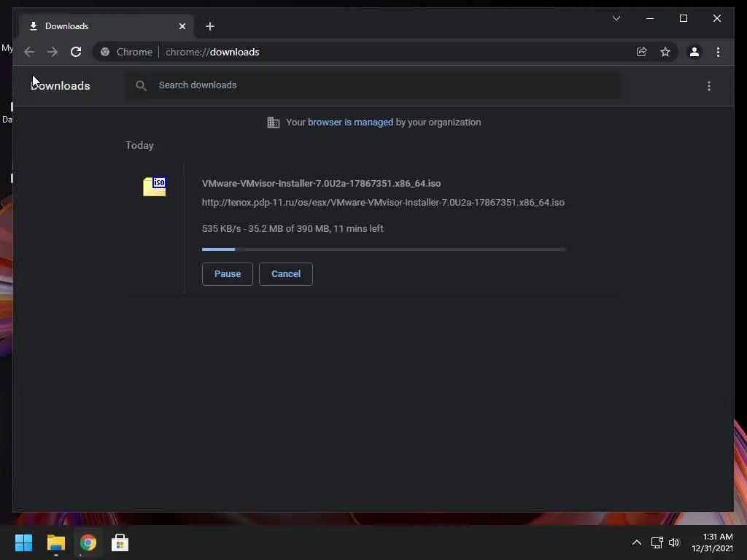
Task: Open the 'browser is managed' link
Action: point(350,122)
